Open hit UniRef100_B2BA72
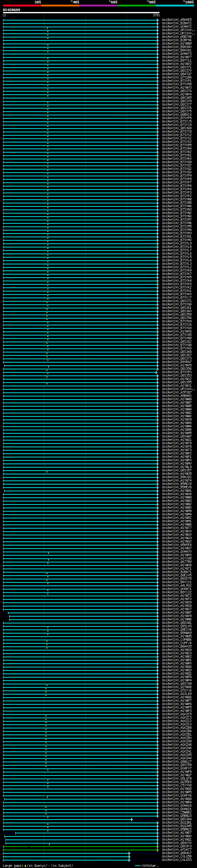The height and width of the screenshot is (868, 197). 177,23
